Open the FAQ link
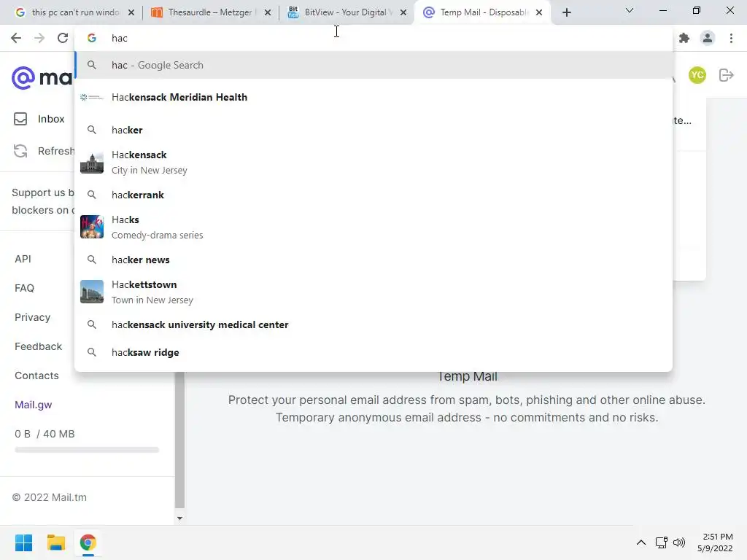This screenshot has width=747, height=560. point(24,288)
